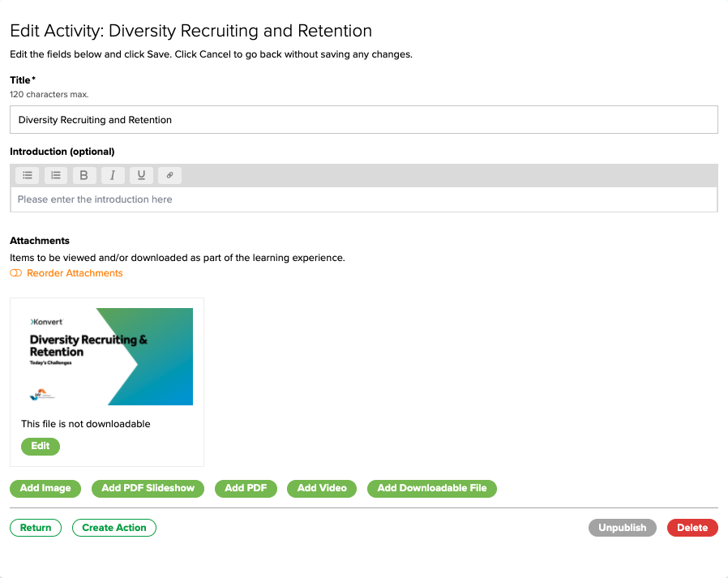Edit the attached slideshow file
This screenshot has height=578, width=728.
point(41,446)
